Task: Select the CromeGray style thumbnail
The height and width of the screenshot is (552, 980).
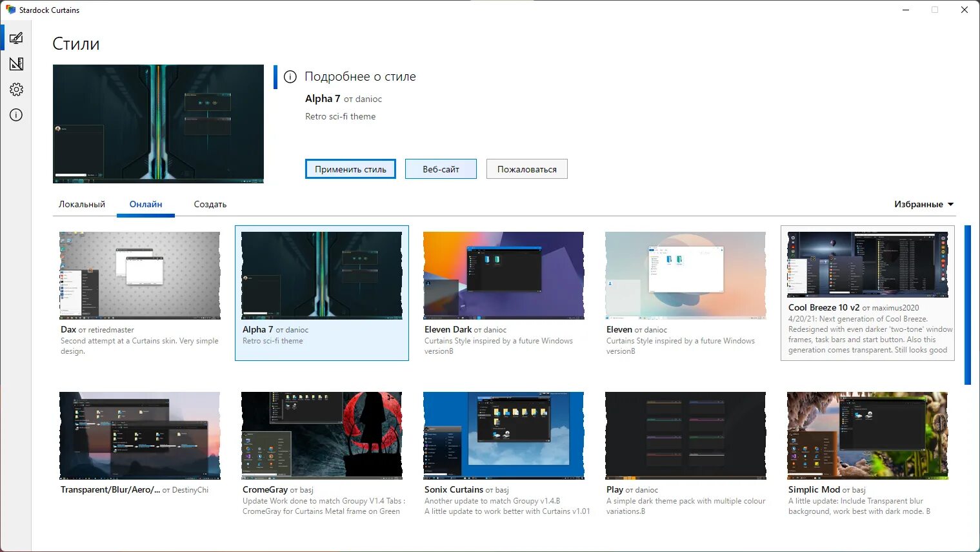Action: pos(321,436)
